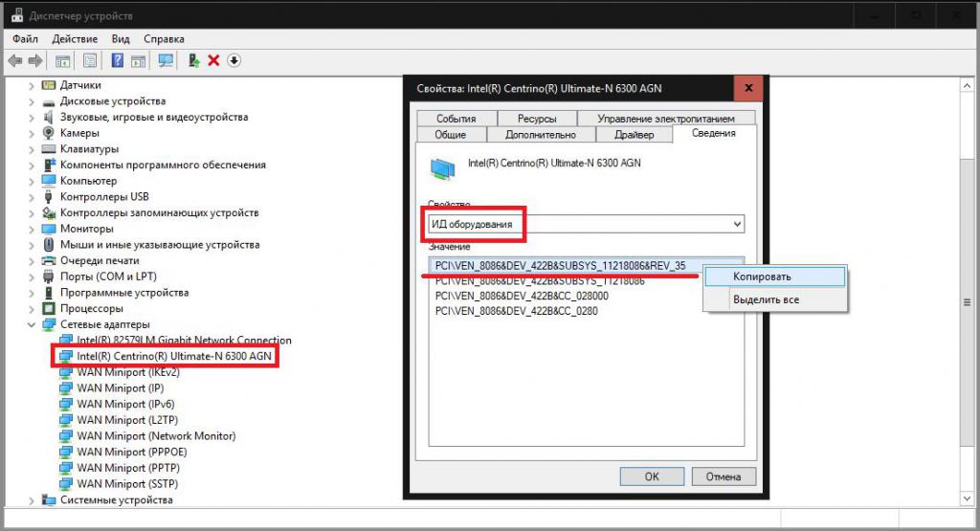Click the Дисковые устройства drive icon
This screenshot has height=531, width=980.
[49, 101]
